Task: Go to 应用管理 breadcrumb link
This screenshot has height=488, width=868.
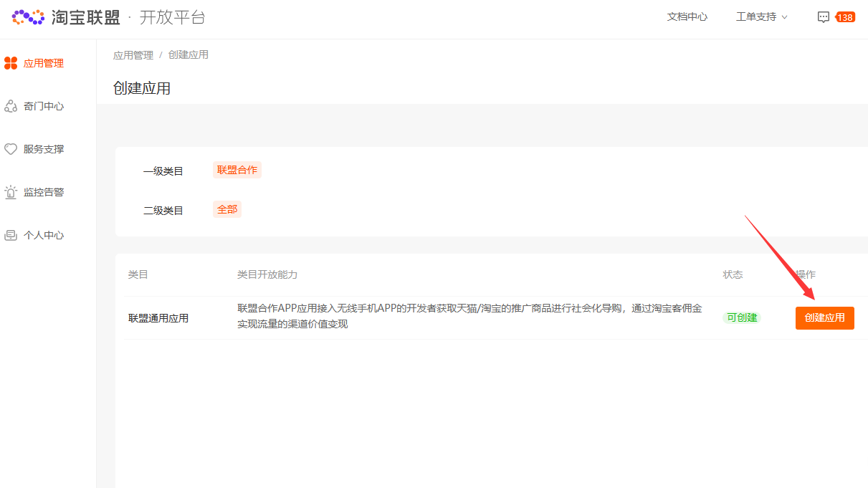Action: click(133, 54)
